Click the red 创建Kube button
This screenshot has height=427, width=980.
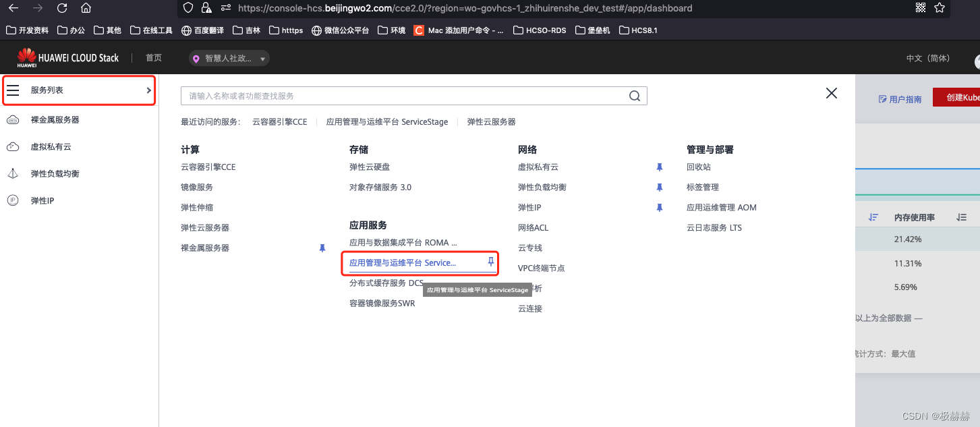(956, 97)
